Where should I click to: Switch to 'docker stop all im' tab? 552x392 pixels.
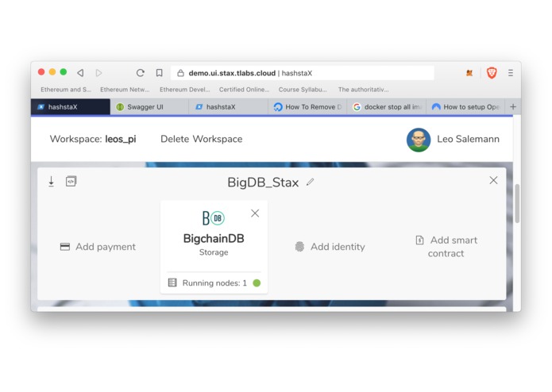coord(387,107)
